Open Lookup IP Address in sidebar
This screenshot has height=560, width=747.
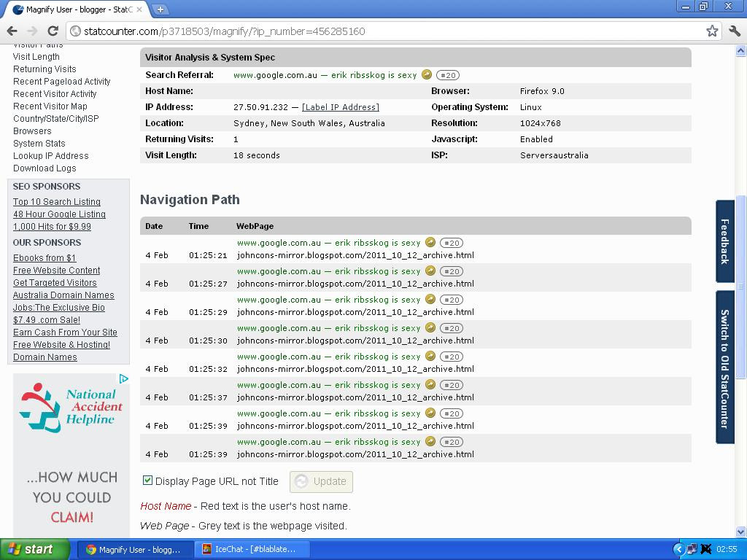point(51,156)
